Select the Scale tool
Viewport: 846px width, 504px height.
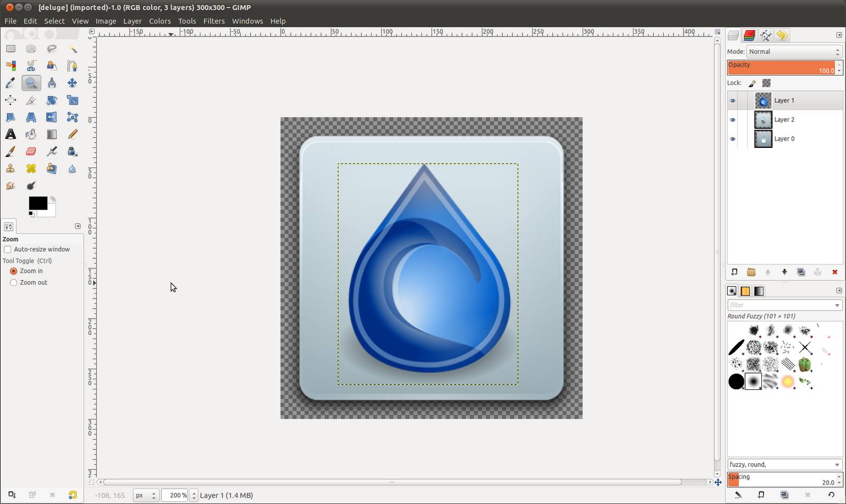tap(72, 100)
